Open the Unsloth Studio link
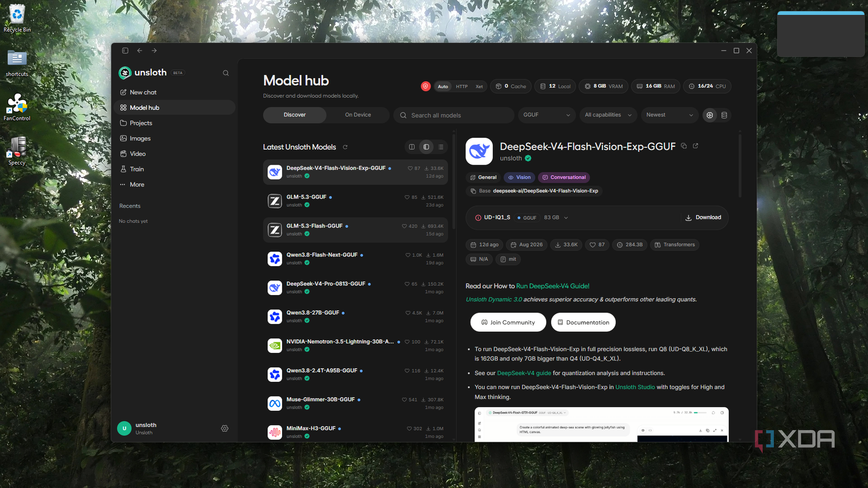868x488 pixels. [635, 388]
